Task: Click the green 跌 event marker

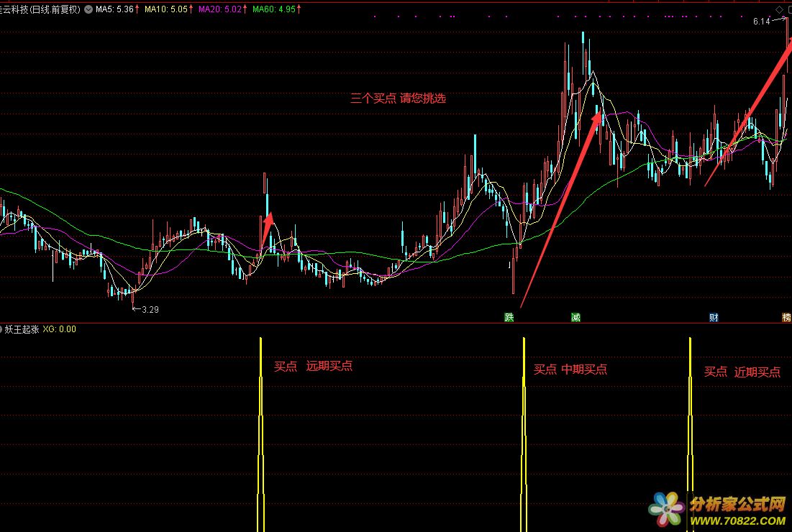Action: point(509,317)
